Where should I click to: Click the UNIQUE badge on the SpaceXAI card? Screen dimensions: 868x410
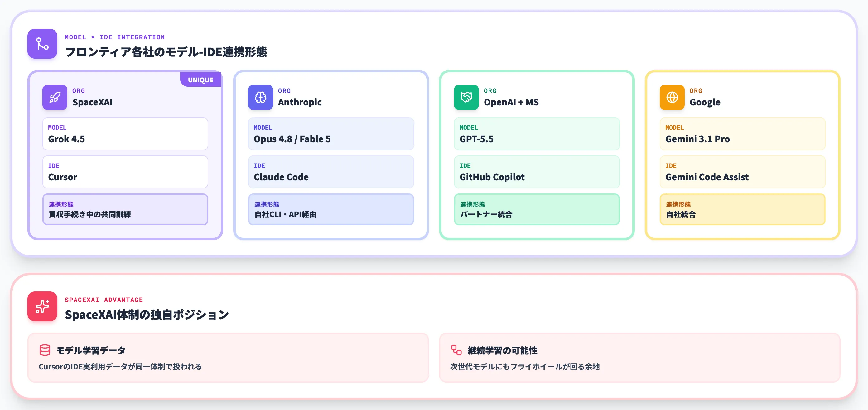(200, 80)
